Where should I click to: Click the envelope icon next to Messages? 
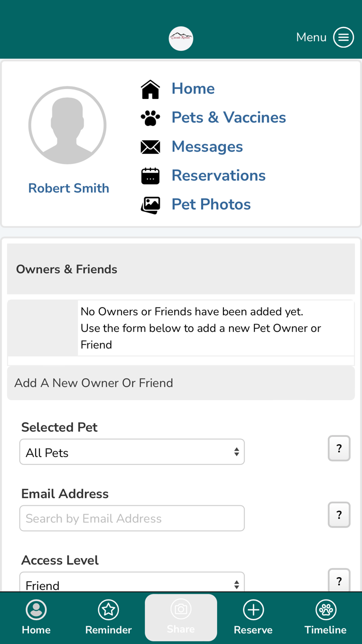150,147
